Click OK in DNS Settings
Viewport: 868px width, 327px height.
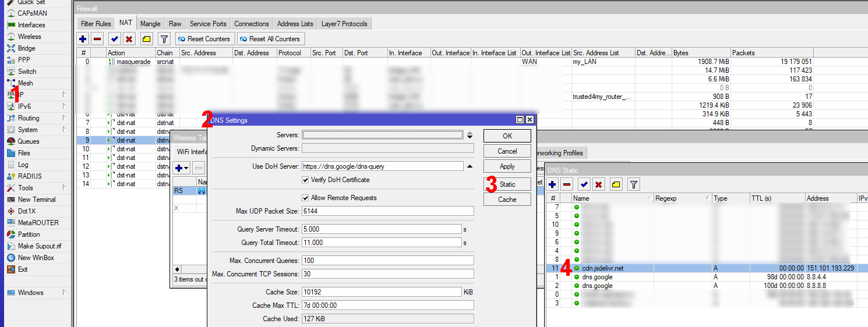pos(507,136)
